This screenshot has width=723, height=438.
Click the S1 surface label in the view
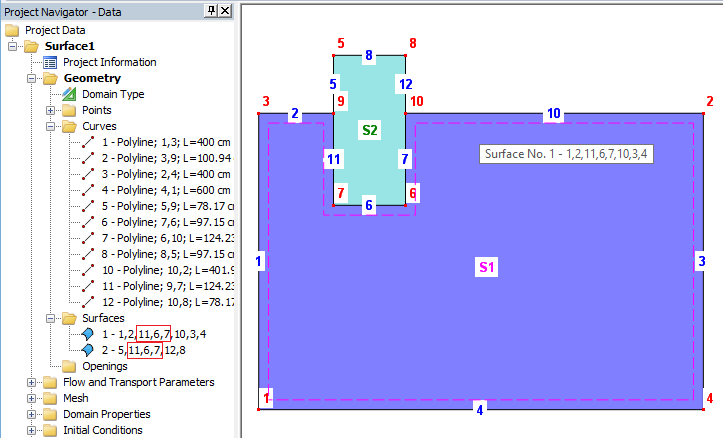[486, 267]
